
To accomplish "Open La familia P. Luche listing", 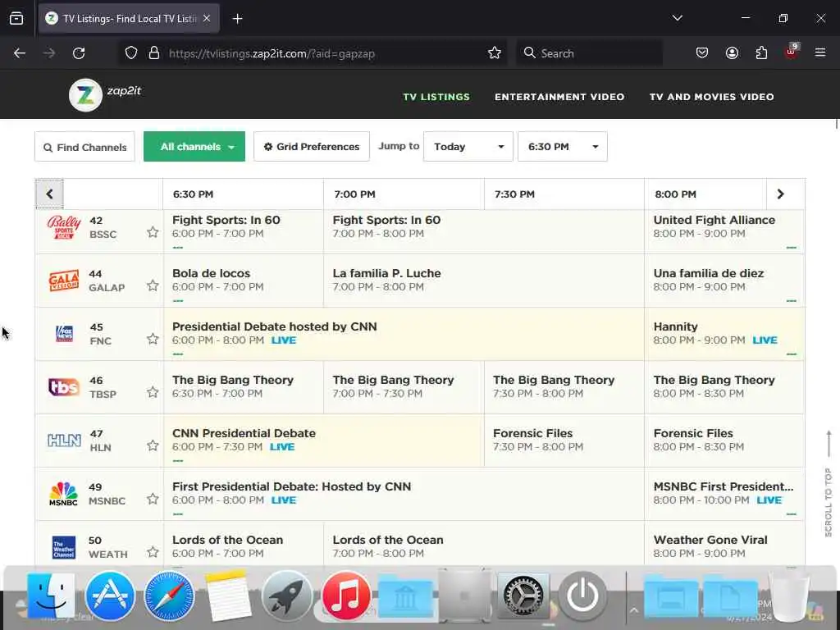I will pyautogui.click(x=483, y=280).
